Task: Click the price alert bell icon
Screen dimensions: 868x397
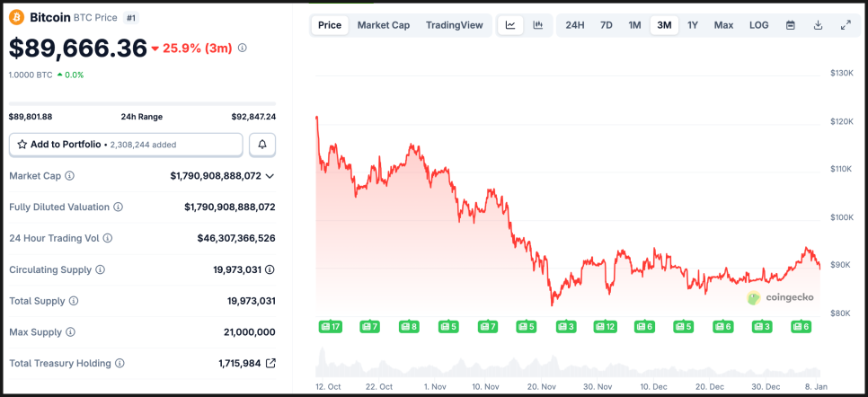Action: pyautogui.click(x=262, y=144)
